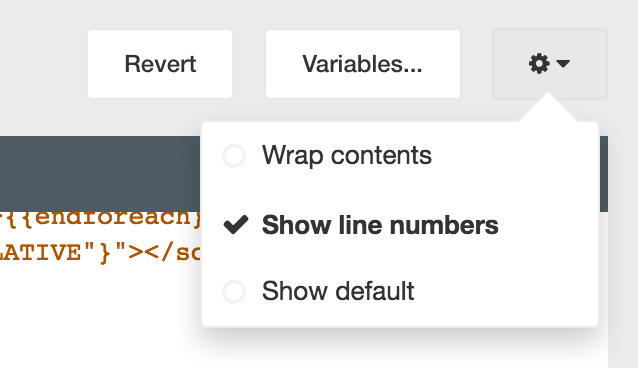Choose the Show default label text
Viewport: 638px width, 368px height.
[338, 291]
